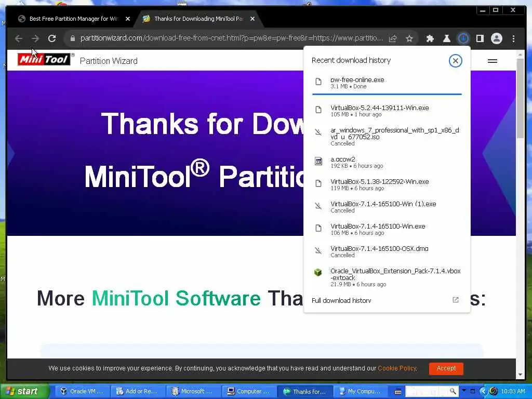Click the browser forward arrow
Screen dimensions: 532x399
[x=35, y=38]
